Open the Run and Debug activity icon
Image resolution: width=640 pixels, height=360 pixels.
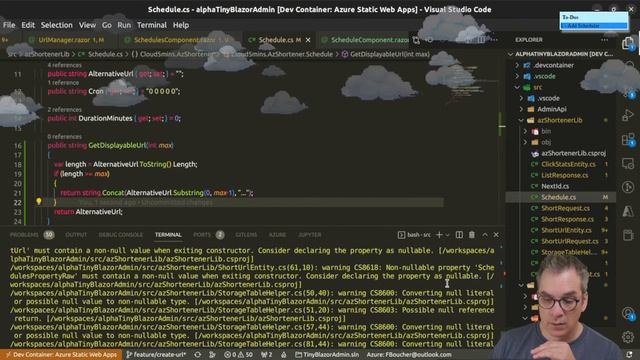tap(628, 116)
